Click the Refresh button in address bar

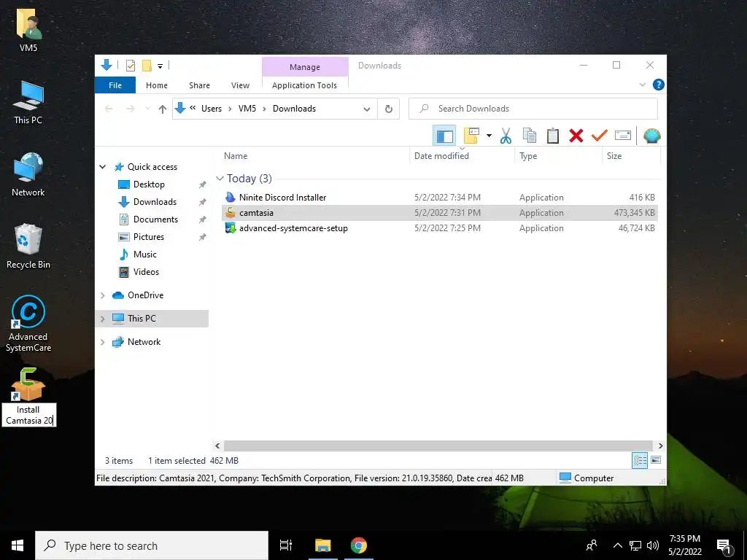point(389,109)
